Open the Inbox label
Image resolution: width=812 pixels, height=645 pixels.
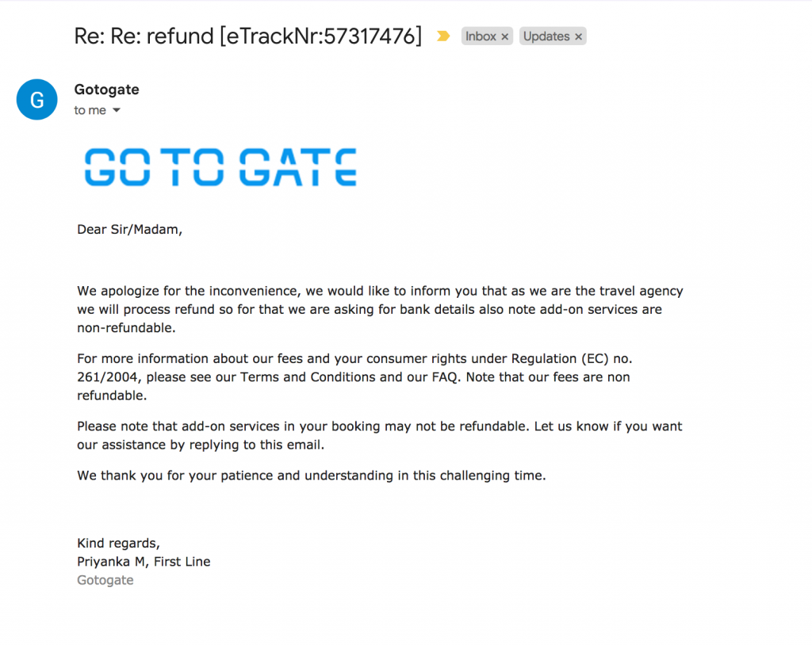coord(481,36)
